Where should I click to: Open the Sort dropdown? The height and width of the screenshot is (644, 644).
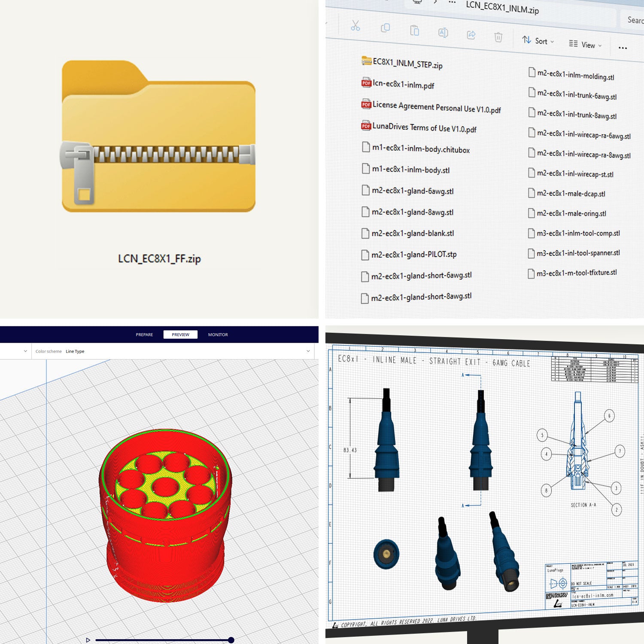pos(538,41)
